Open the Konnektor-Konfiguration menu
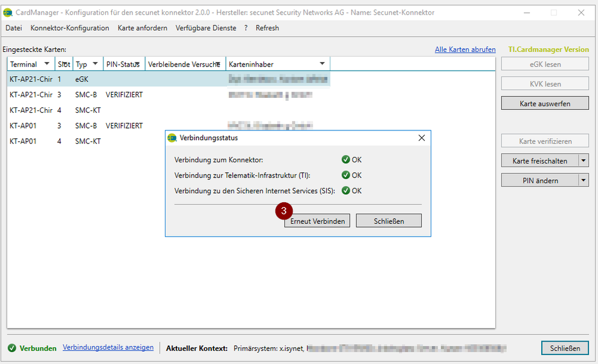The height and width of the screenshot is (364, 598). 70,28
